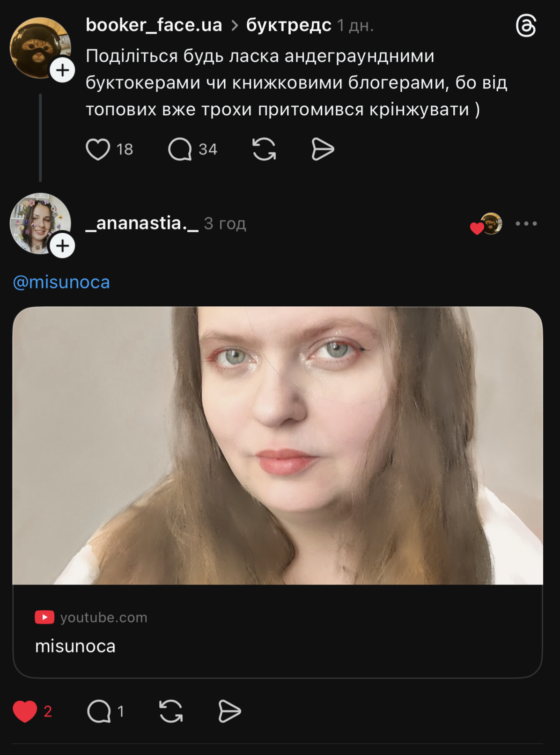This screenshot has width=560, height=755.
Task: Follow _ananastia._ via plus badge
Action: click(62, 245)
